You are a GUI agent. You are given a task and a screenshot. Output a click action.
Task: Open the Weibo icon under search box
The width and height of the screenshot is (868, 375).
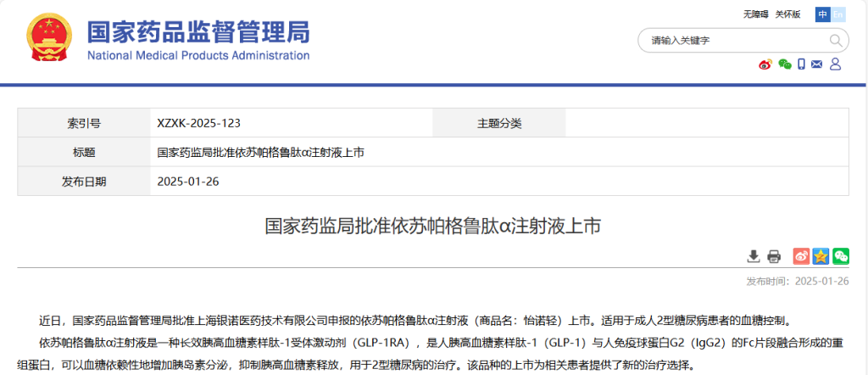tap(765, 64)
